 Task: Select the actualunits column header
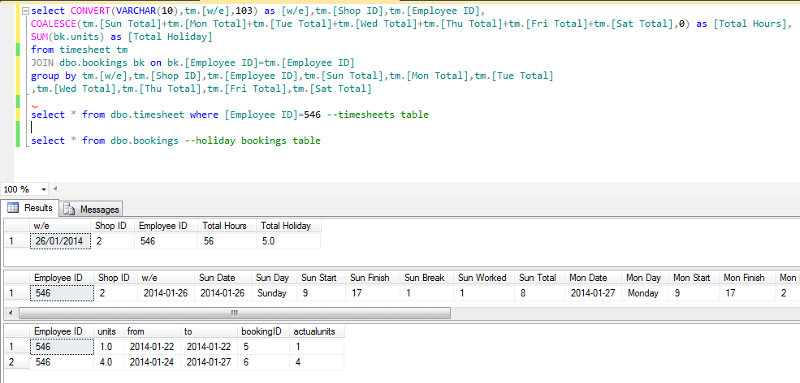click(317, 331)
